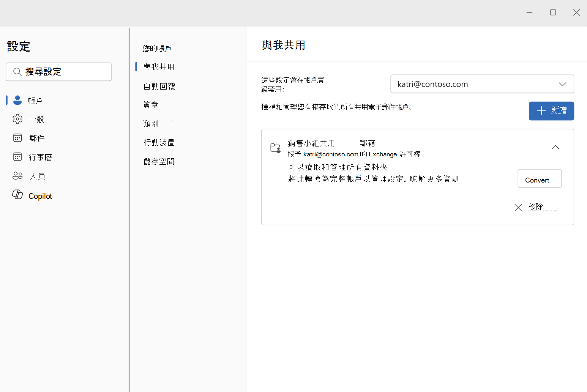587x392 pixels.
Task: Click the Copilot logo icon
Action: [x=17, y=194]
